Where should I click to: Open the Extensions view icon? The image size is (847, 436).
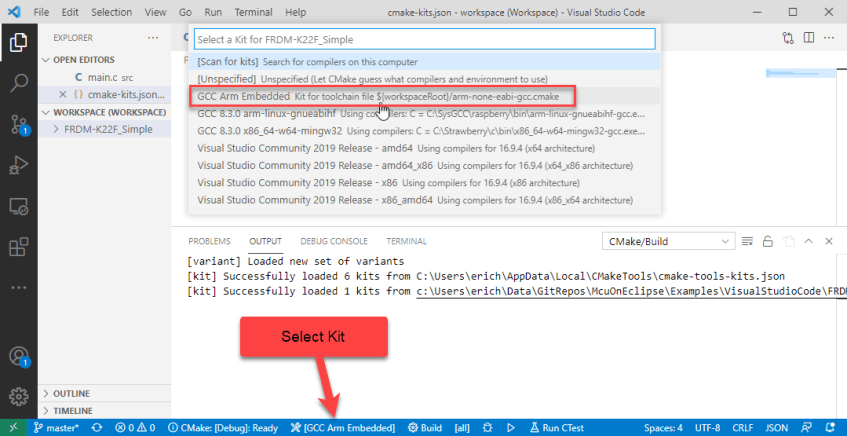click(18, 244)
